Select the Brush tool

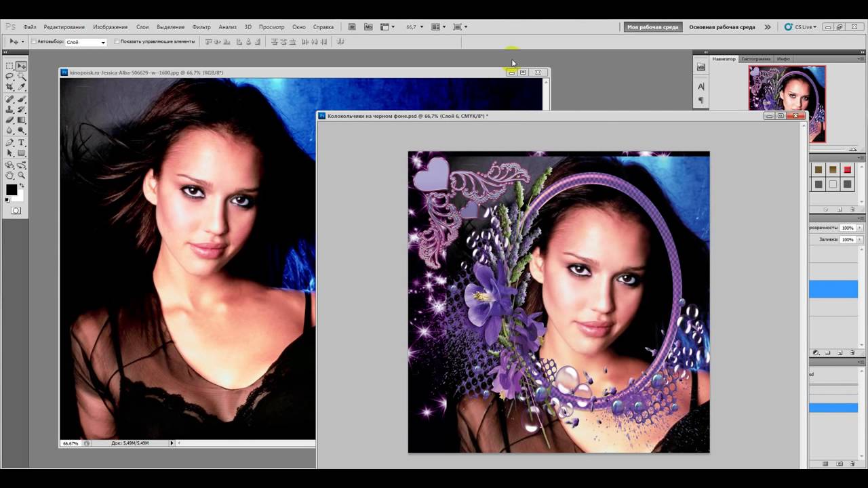pos(22,99)
